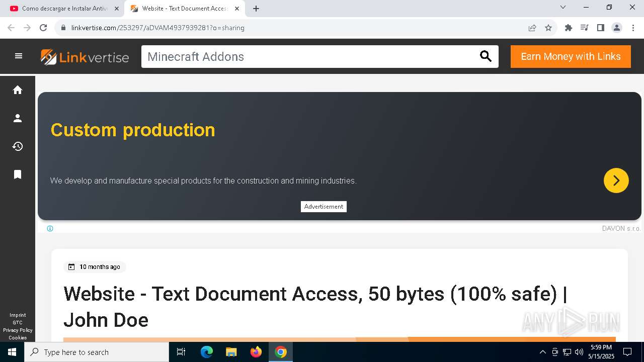
Task: Open the Privacy Policy link
Action: [18, 330]
